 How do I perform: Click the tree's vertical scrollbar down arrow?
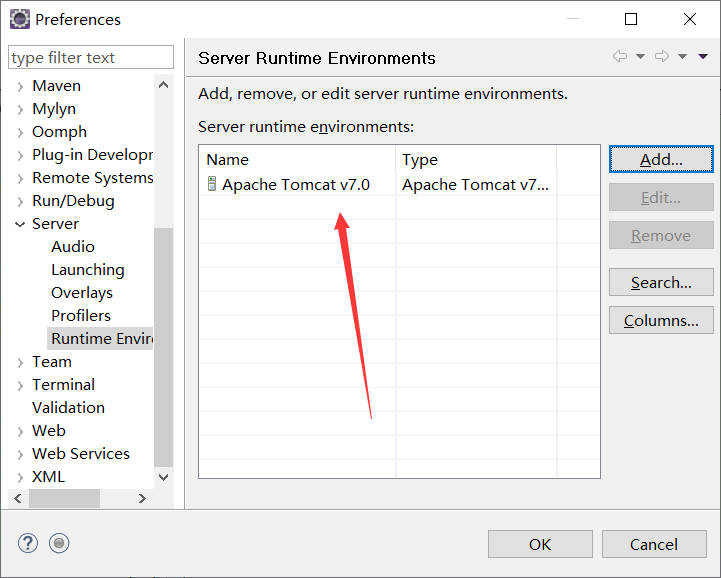(163, 477)
